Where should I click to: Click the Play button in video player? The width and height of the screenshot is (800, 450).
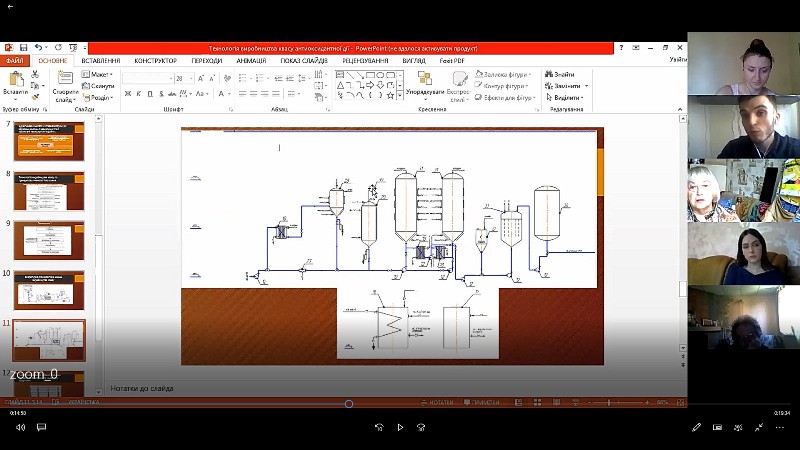point(400,427)
